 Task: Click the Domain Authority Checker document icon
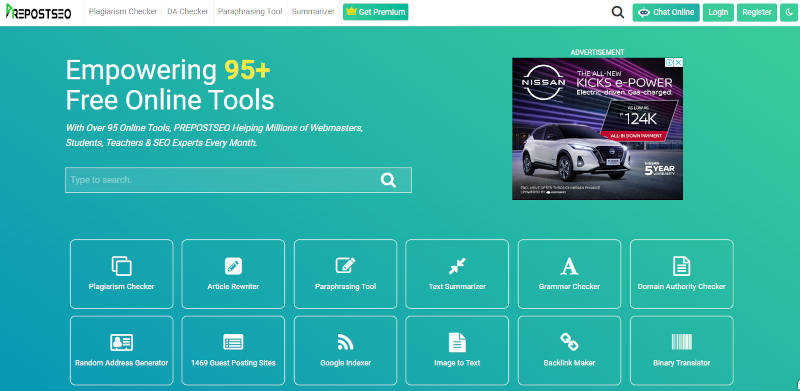682,266
